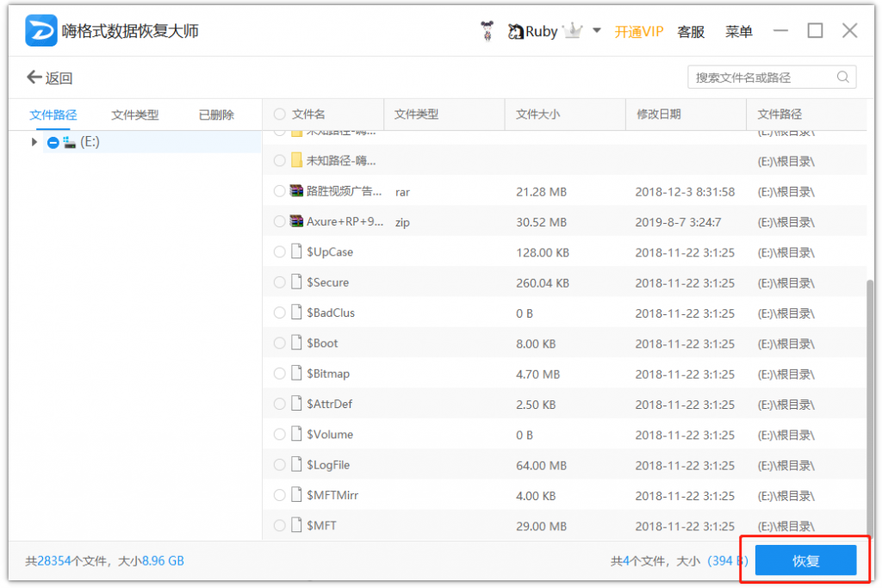
Task: Check the 未知路径-嗨... folder row checkbox
Action: [280, 161]
